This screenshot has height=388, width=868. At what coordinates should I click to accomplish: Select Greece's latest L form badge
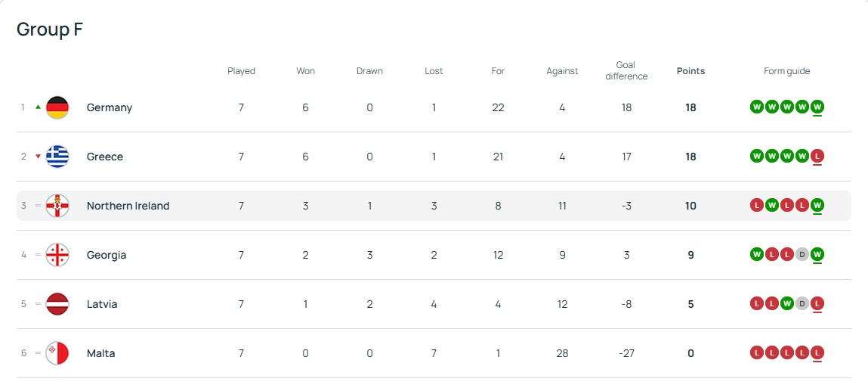click(817, 157)
